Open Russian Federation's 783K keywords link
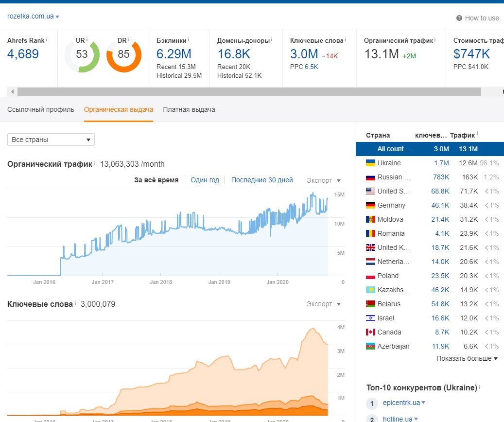 [441, 177]
